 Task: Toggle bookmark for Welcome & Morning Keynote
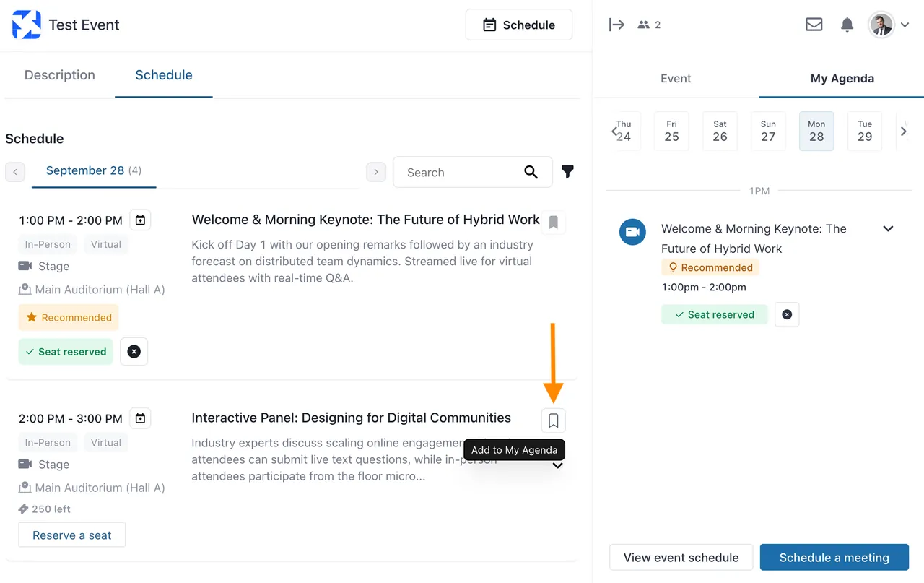coord(554,223)
